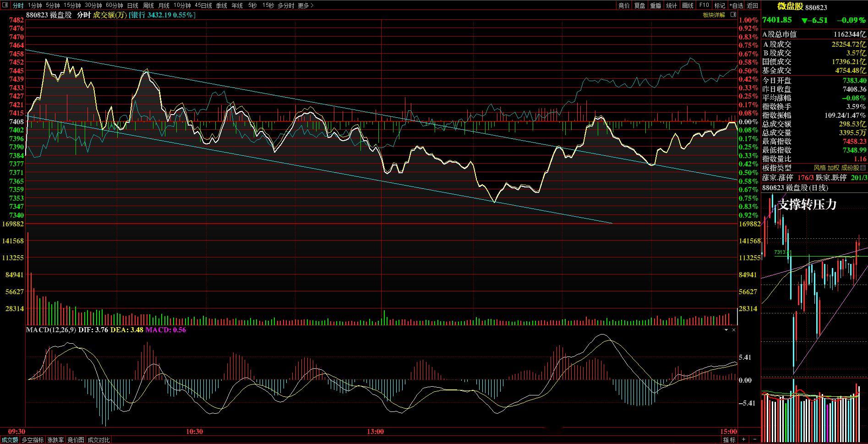
Task: Click the 复盘 review button
Action: coord(640,5)
